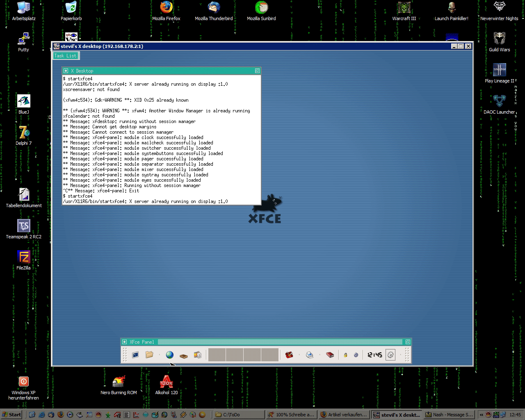Viewport: 525px width, 420px height.
Task: Click the Windows Start button
Action: 11,415
